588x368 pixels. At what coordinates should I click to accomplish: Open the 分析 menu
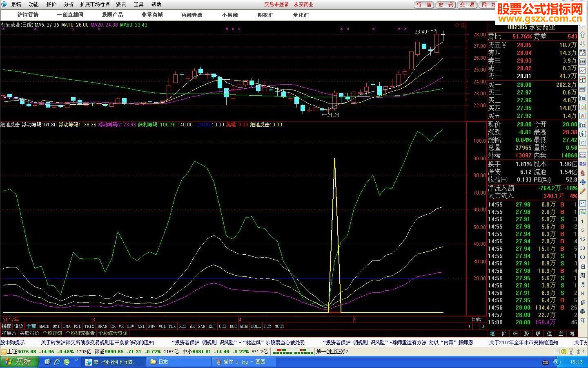pos(69,4)
